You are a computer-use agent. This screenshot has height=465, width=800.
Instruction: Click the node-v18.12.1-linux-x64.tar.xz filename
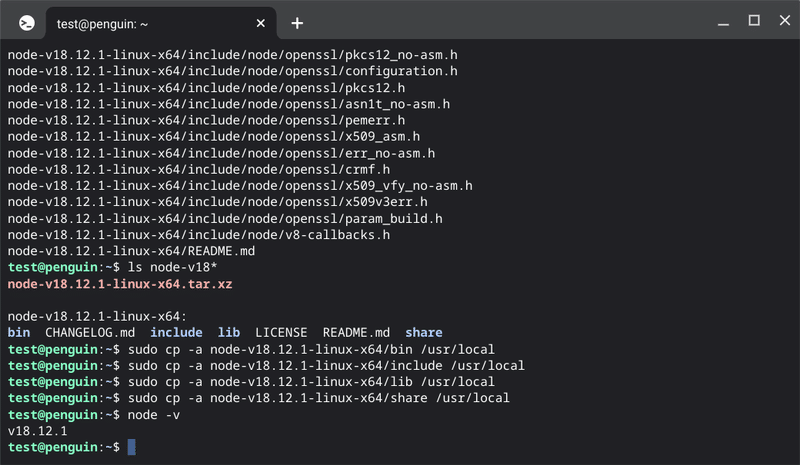click(x=120, y=284)
